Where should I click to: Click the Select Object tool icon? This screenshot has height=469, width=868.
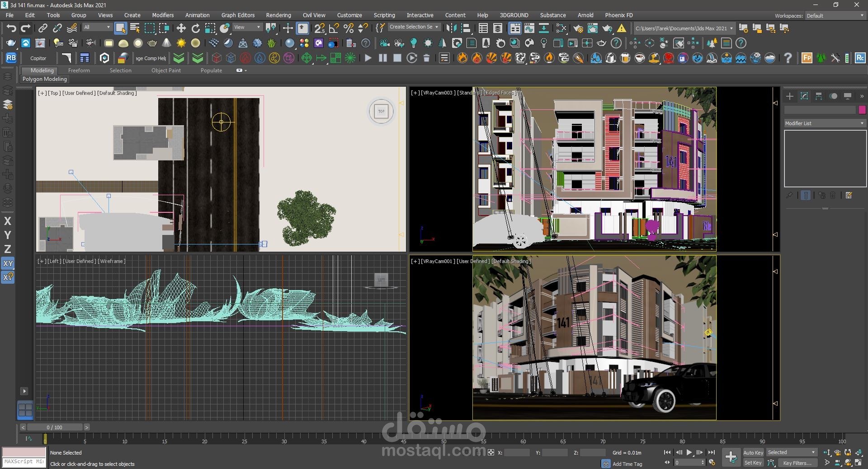(x=120, y=28)
